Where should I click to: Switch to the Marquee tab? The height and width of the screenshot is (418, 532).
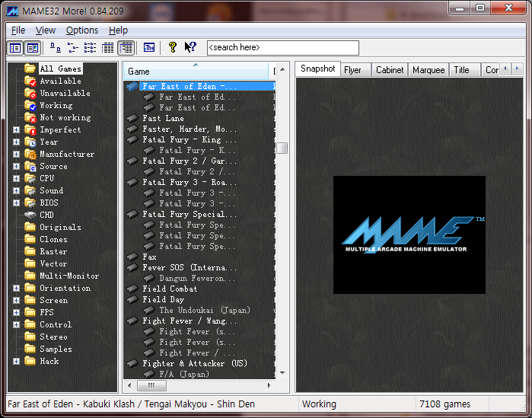428,70
